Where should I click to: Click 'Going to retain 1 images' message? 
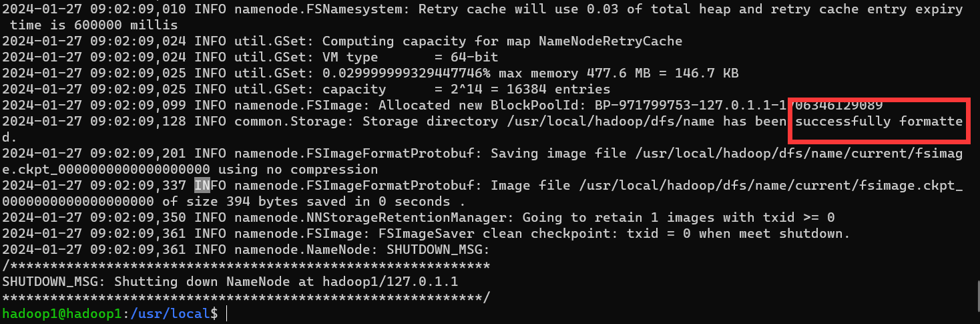618,217
